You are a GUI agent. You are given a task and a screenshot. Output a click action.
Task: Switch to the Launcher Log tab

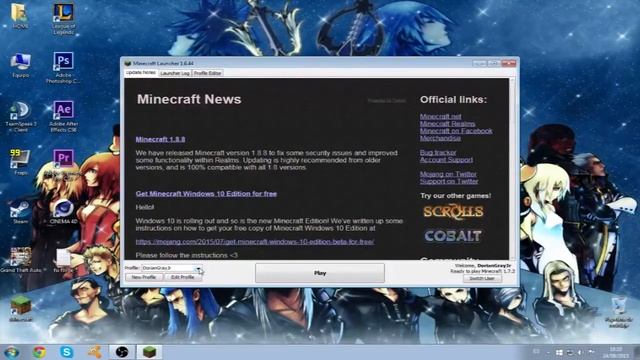point(175,73)
